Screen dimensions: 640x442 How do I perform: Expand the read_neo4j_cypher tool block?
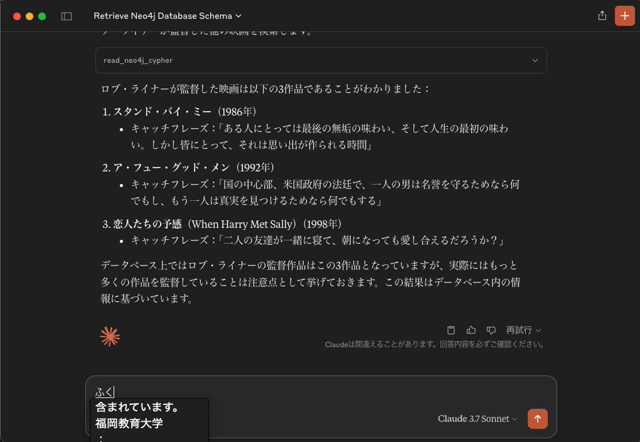click(321, 60)
